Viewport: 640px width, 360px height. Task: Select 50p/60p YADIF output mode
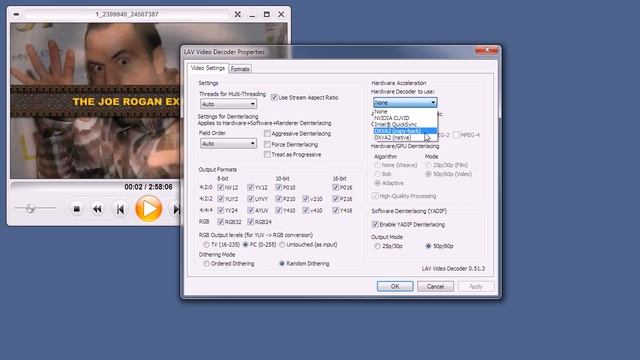pyautogui.click(x=428, y=246)
